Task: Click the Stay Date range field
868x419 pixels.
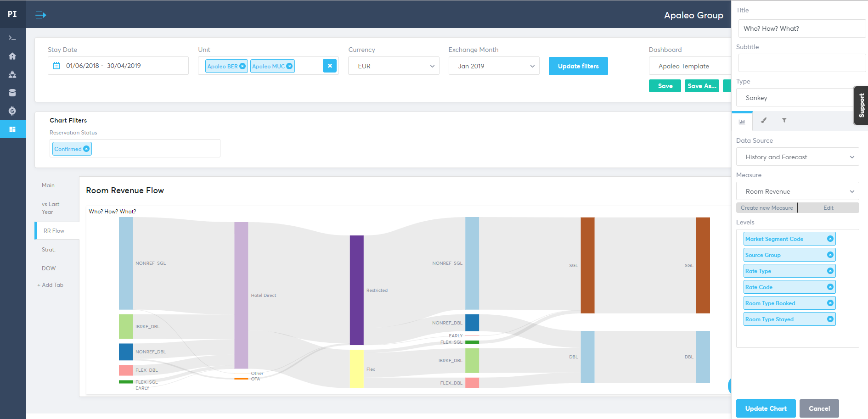Action: [118, 66]
